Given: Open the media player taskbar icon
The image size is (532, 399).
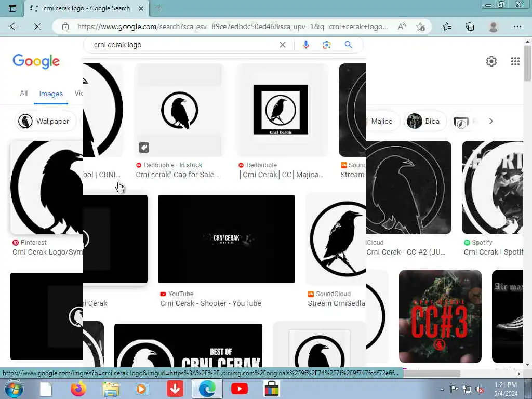Looking at the screenshot, I should pos(142,389).
